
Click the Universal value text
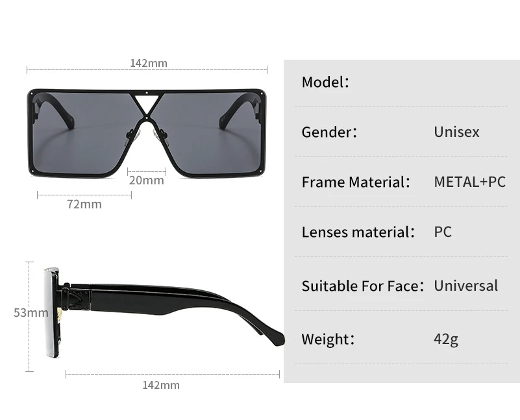pyautogui.click(x=466, y=286)
